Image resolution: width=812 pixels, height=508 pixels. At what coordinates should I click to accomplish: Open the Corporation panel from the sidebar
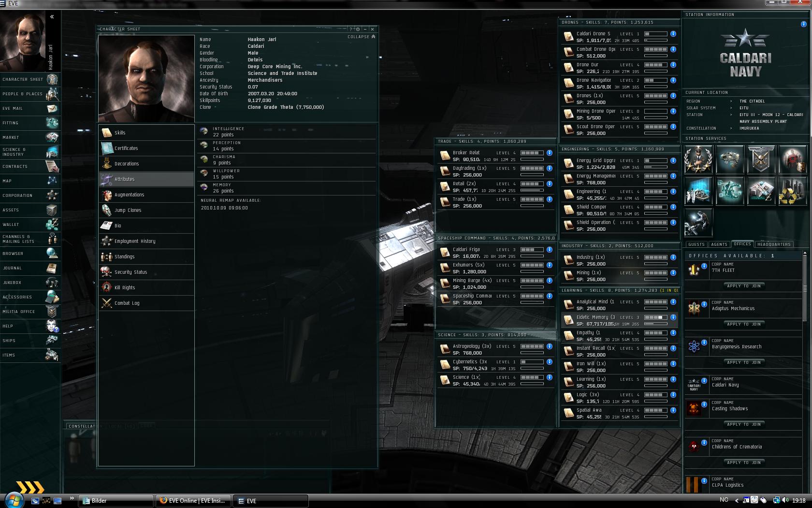click(30, 195)
